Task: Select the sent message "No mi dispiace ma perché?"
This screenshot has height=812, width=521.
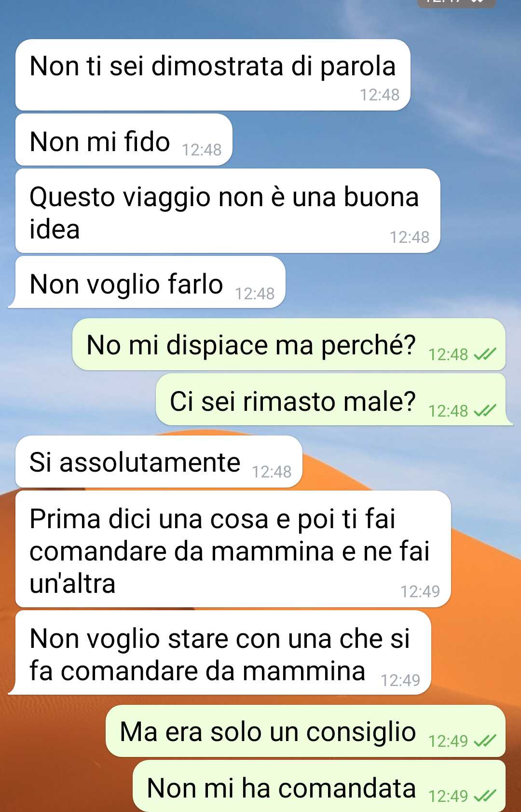Action: pyautogui.click(x=289, y=344)
